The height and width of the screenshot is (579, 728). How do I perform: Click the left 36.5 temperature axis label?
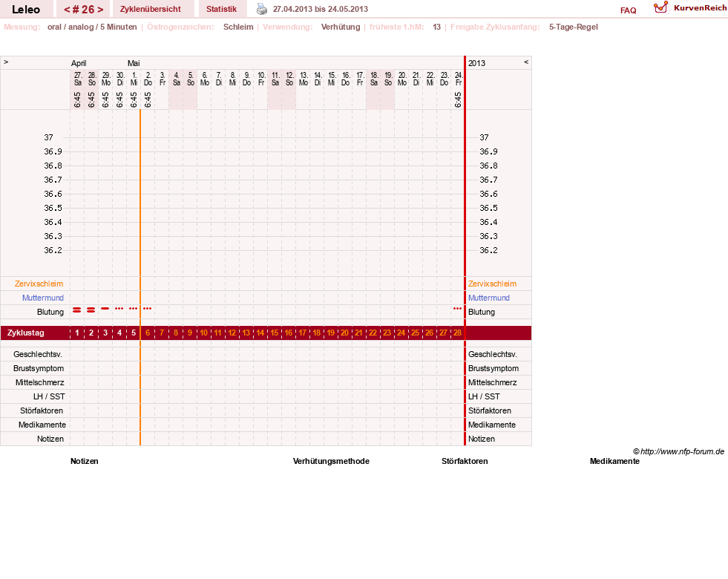pos(53,208)
